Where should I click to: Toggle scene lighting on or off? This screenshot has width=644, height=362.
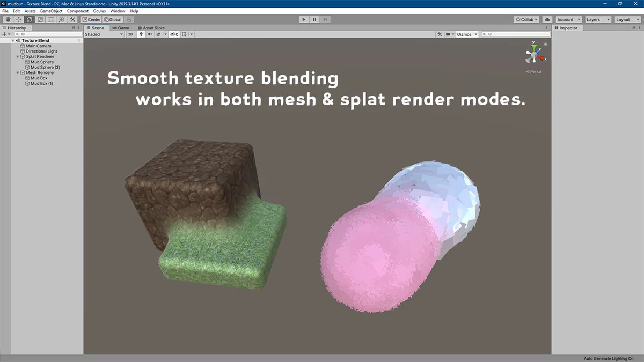point(141,34)
